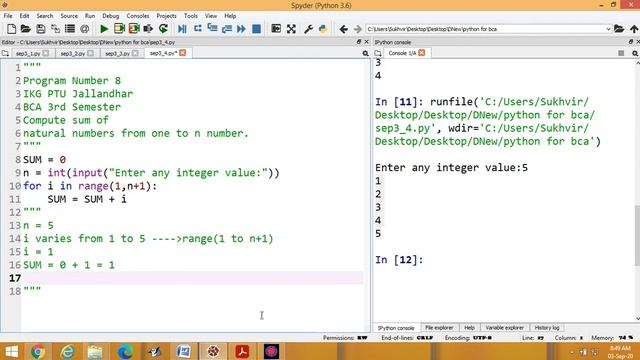The image size is (640, 360).
Task: Open the list-style toolbar icon
Action: [70, 29]
